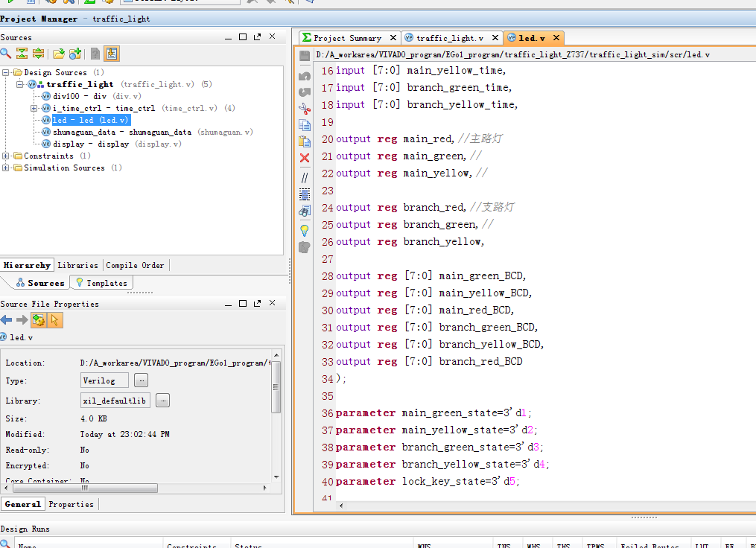
Task: Minimize the Sources panel
Action: 228,37
